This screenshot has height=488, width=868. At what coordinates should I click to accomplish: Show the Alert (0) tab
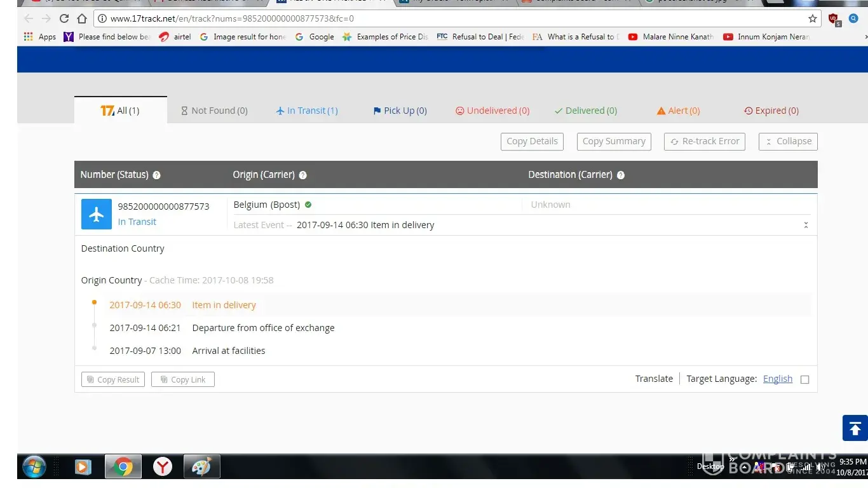pos(679,111)
